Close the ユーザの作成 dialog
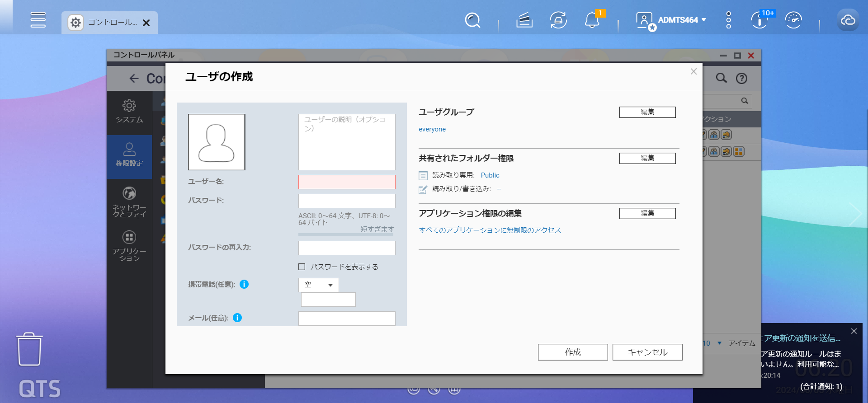Image resolution: width=868 pixels, height=403 pixels. [693, 71]
